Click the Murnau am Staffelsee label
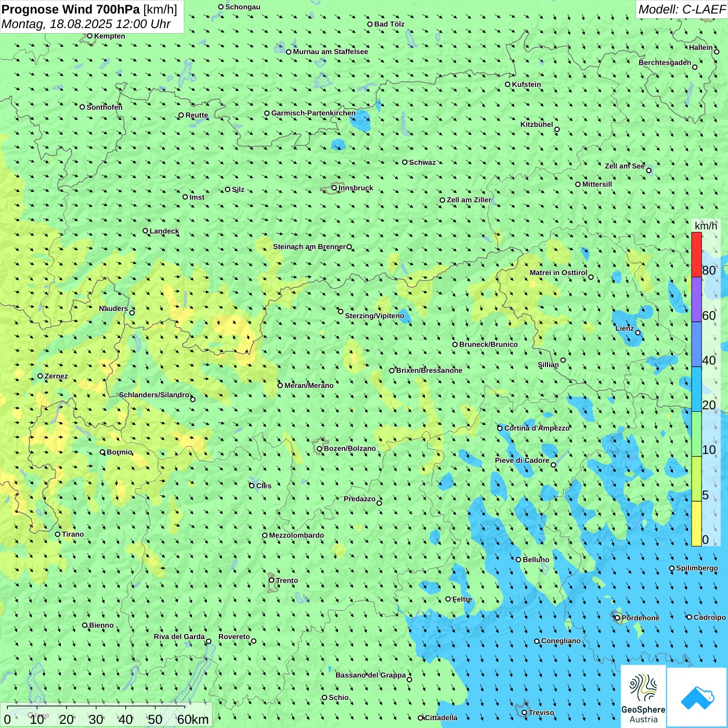The image size is (728, 728). [x=330, y=51]
